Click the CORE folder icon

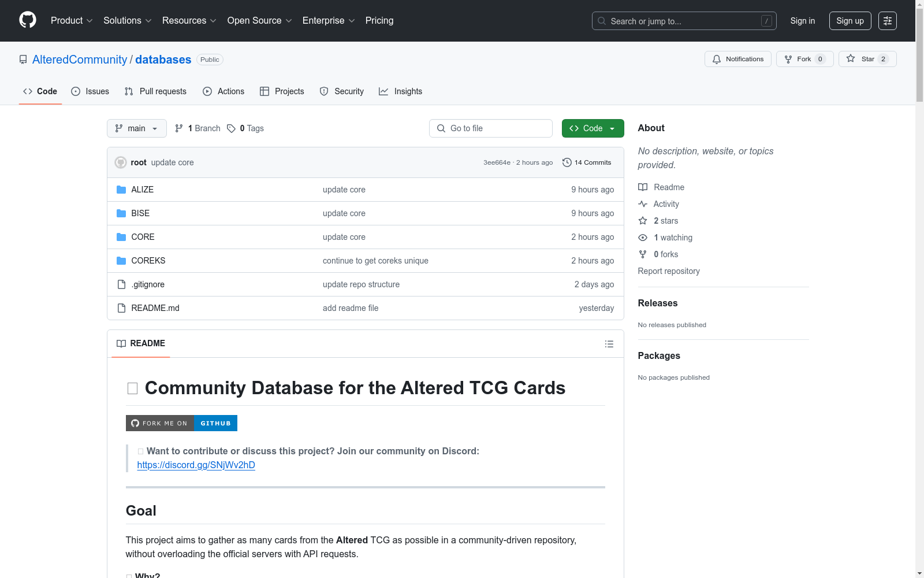click(x=121, y=237)
